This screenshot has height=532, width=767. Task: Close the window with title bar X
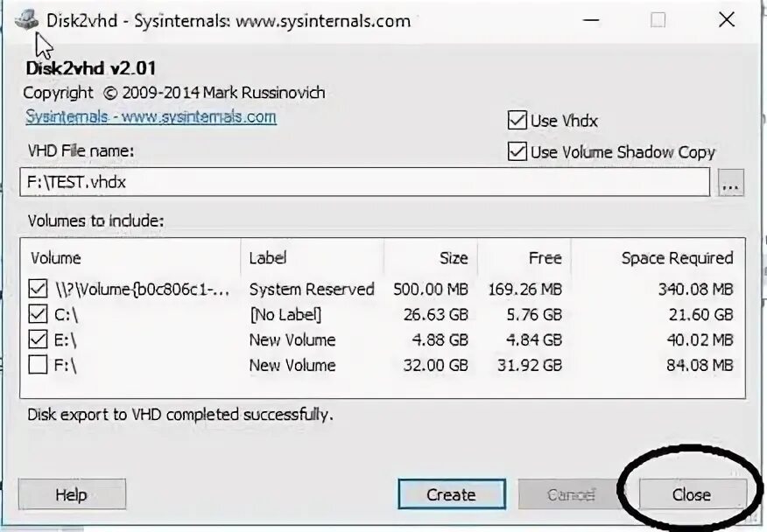tap(727, 20)
